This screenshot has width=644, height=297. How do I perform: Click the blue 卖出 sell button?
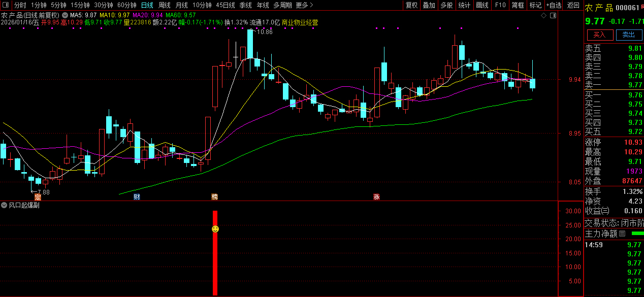pos(629,35)
